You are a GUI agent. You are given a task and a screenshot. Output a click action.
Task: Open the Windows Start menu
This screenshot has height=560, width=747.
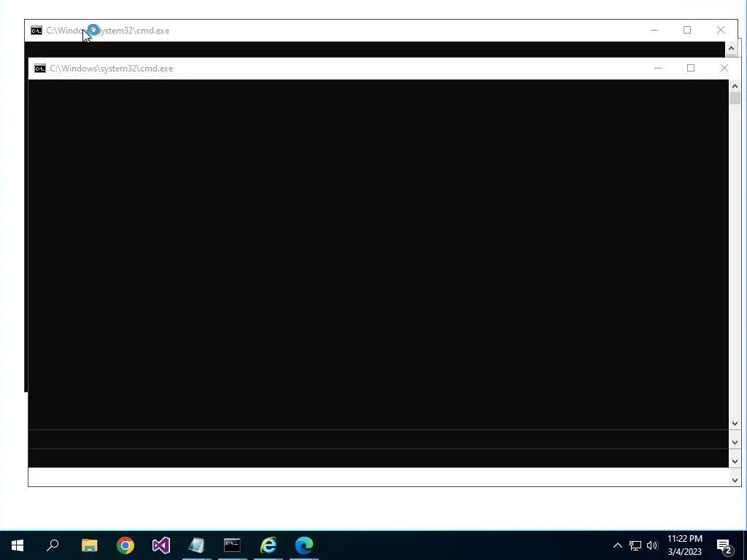pos(18,545)
